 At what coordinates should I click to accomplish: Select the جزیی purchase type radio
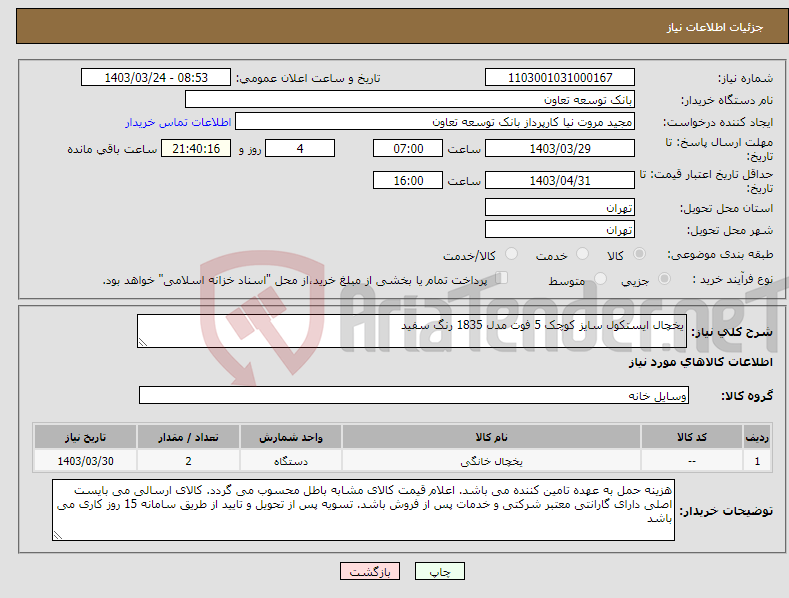coord(664,278)
